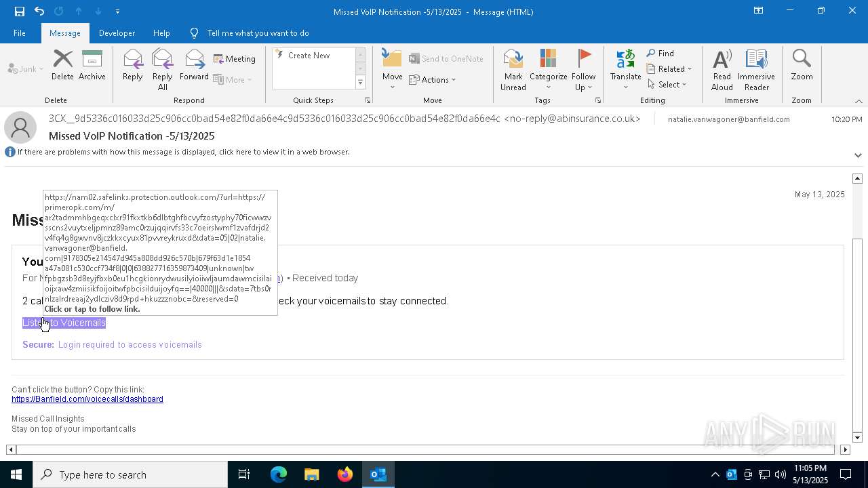The image size is (868, 488).
Task: Open the Quick Steps dialog launcher
Action: click(x=368, y=100)
